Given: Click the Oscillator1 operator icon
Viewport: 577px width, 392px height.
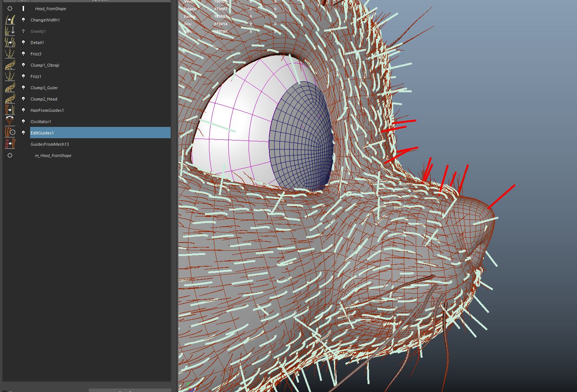Looking at the screenshot, I should click(10, 121).
